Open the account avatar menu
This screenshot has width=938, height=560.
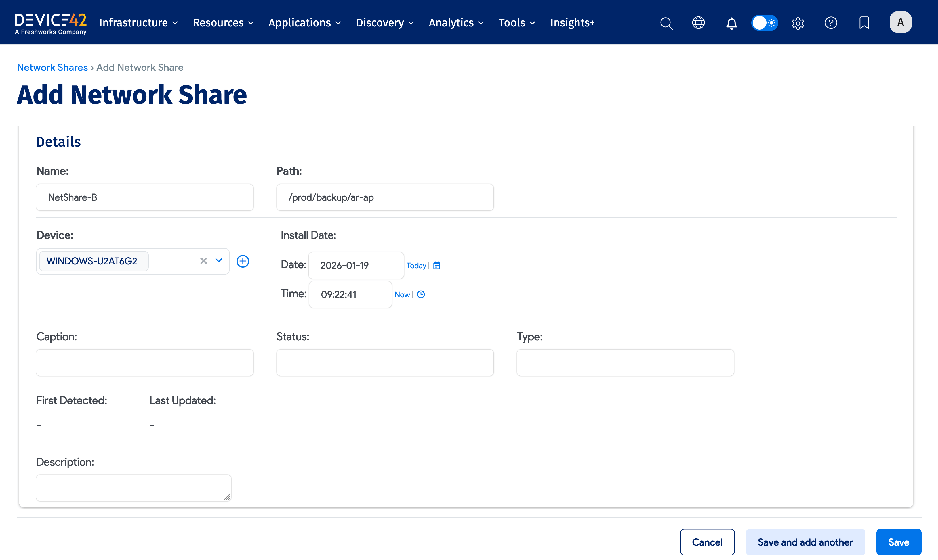(900, 22)
